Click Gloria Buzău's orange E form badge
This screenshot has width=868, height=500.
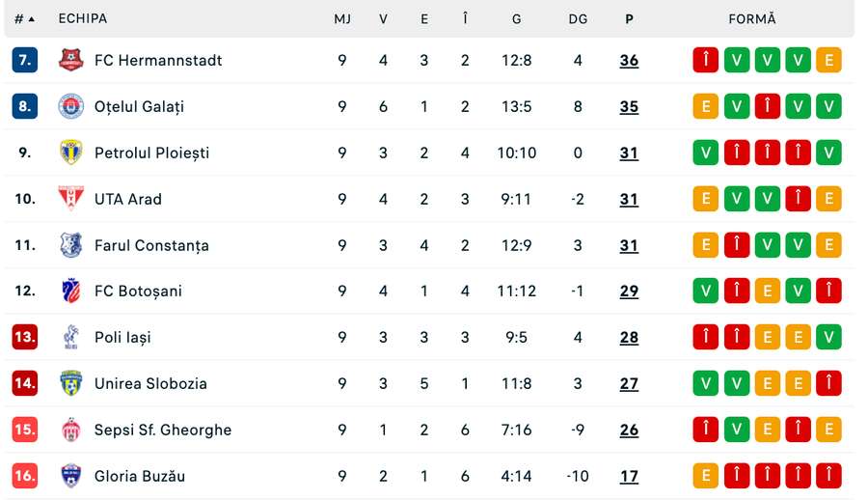click(x=705, y=476)
